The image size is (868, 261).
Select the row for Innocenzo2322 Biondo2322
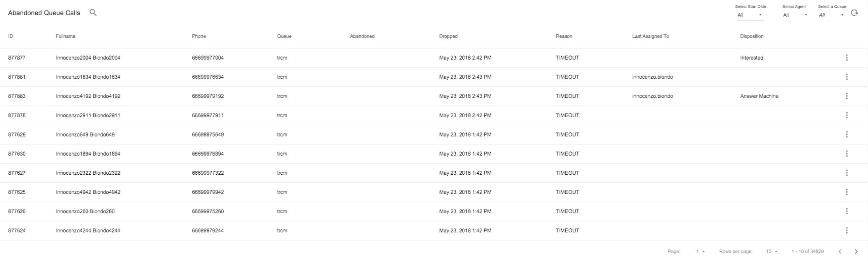point(434,173)
